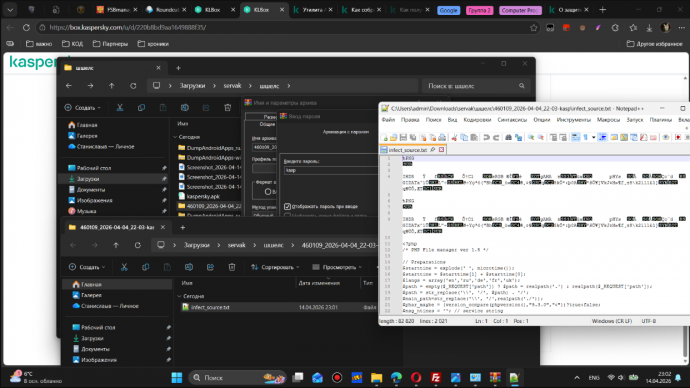Open the FileZilla icon on the taskbar

coord(436,377)
